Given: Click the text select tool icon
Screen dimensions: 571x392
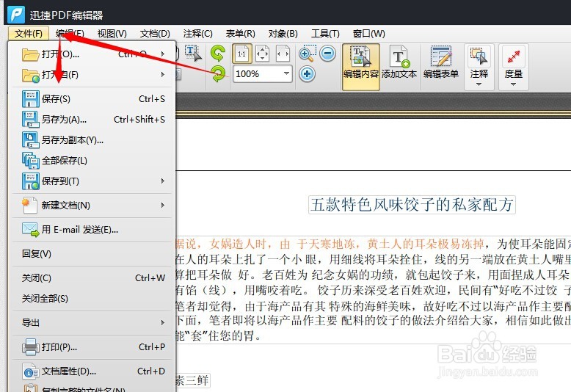Looking at the screenshot, I should click(193, 53).
